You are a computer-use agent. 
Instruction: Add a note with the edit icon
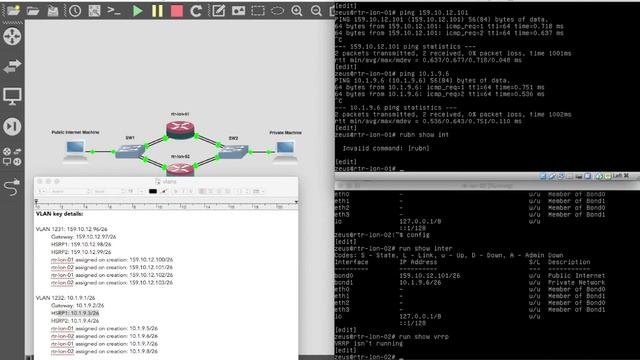(x=218, y=11)
